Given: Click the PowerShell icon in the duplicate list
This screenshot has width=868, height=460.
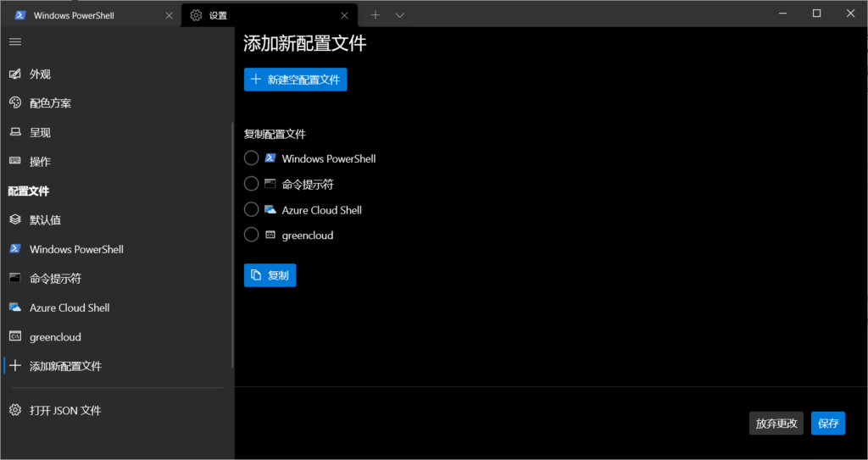Looking at the screenshot, I should pos(270,158).
